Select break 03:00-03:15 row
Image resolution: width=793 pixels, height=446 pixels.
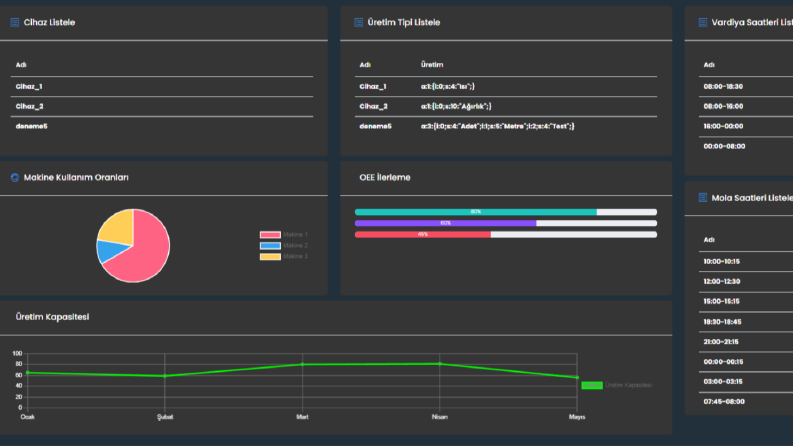click(746, 382)
